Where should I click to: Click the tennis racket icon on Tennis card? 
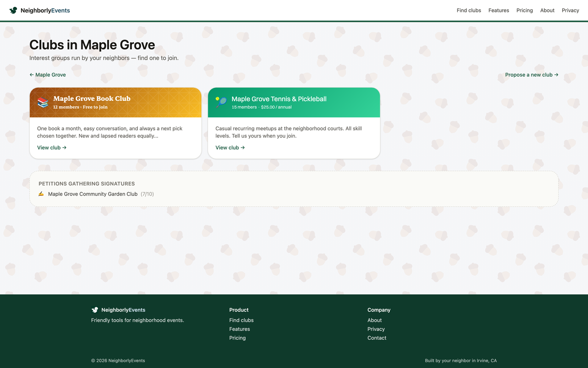click(x=221, y=102)
